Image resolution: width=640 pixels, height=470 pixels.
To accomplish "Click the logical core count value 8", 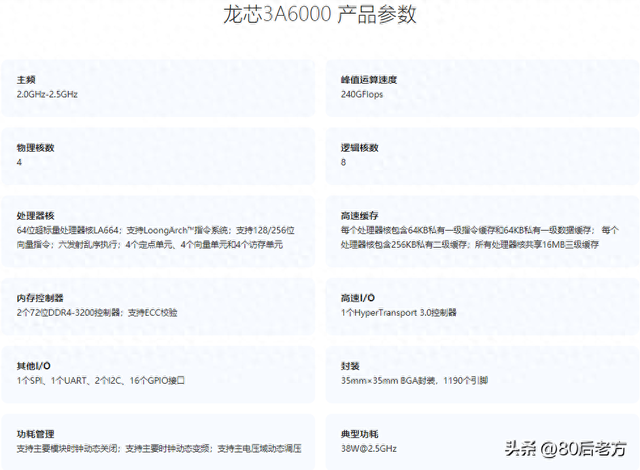I will coord(343,162).
